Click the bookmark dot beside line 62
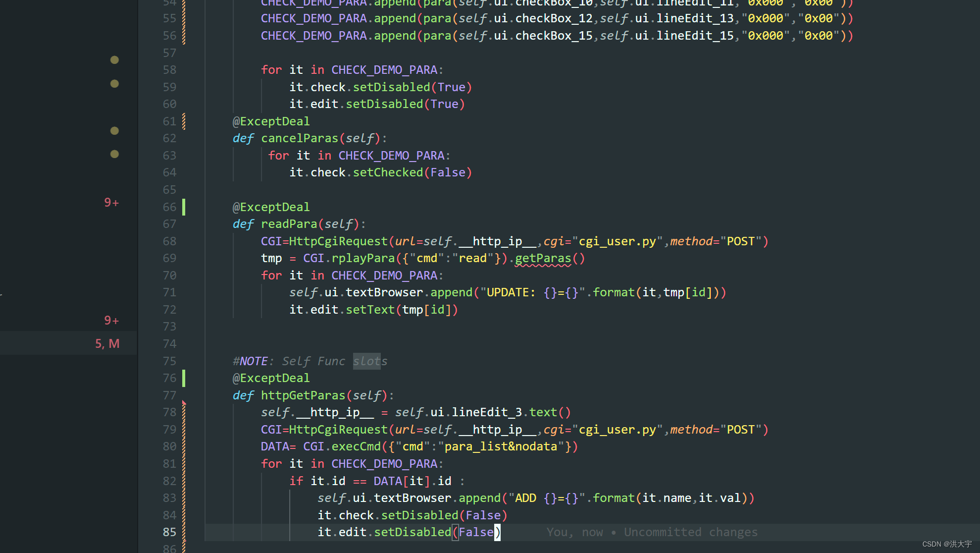980x553 pixels. 114,130
